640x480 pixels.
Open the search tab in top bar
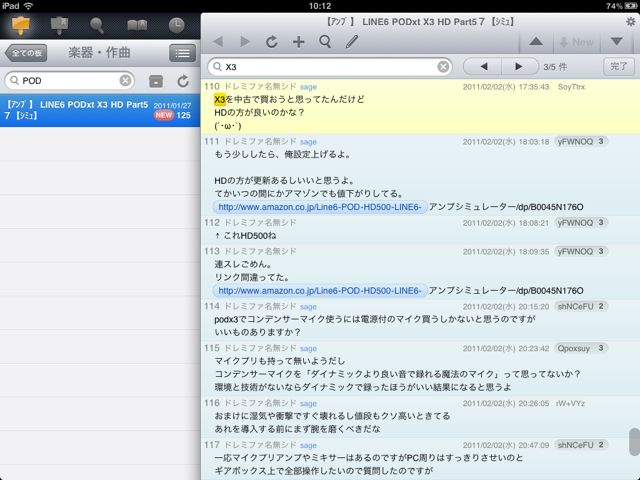(97, 26)
